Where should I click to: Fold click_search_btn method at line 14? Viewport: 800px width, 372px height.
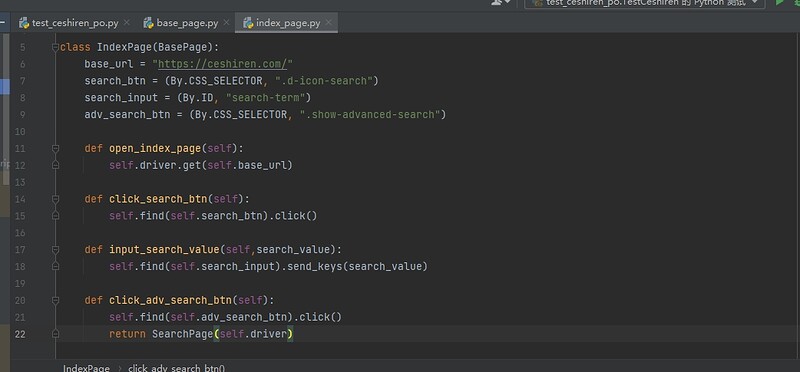pos(56,199)
